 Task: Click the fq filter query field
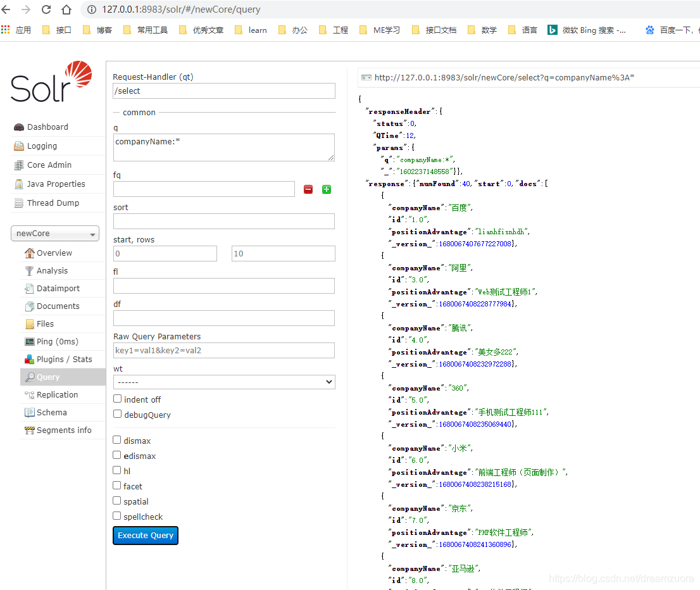click(x=204, y=189)
